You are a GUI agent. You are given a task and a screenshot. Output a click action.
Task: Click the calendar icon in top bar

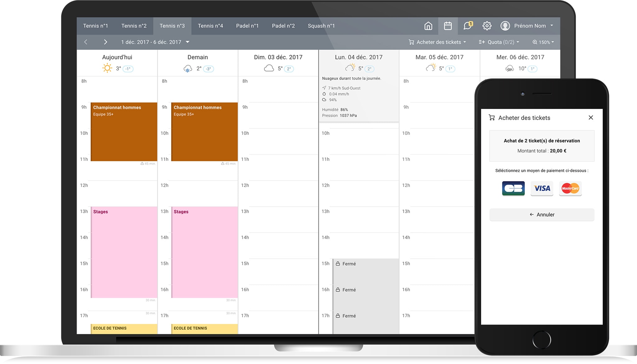click(448, 26)
